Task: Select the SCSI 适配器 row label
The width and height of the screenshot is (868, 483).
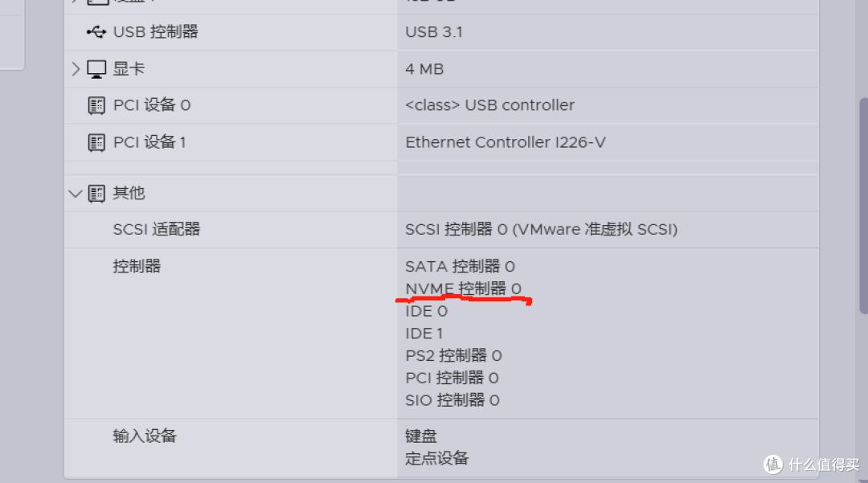Action: pos(156,230)
